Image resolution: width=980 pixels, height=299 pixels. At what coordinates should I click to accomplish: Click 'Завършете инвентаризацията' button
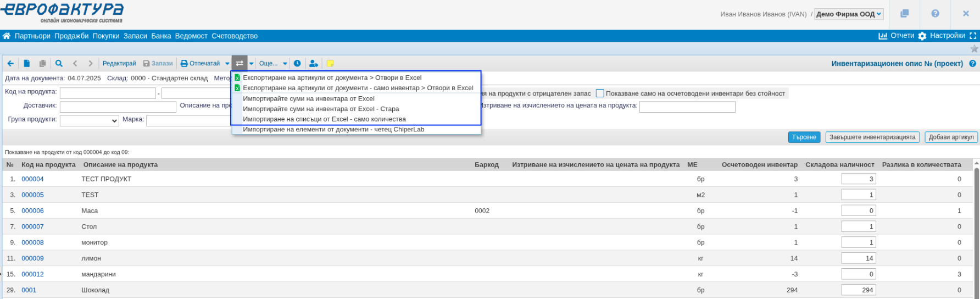click(x=872, y=137)
